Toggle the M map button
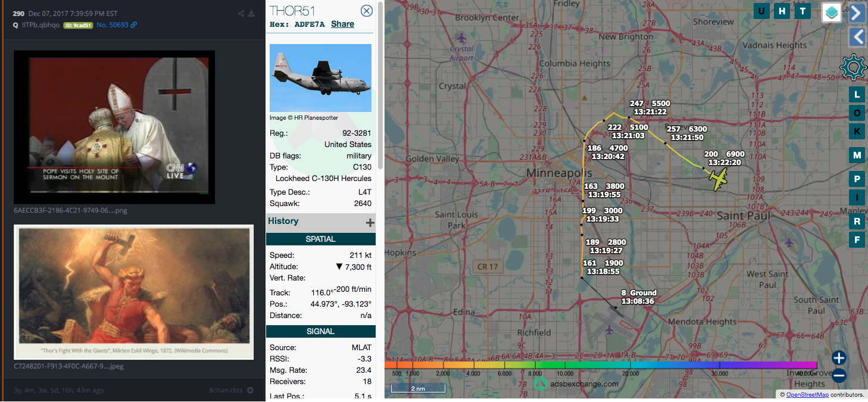 [x=857, y=155]
